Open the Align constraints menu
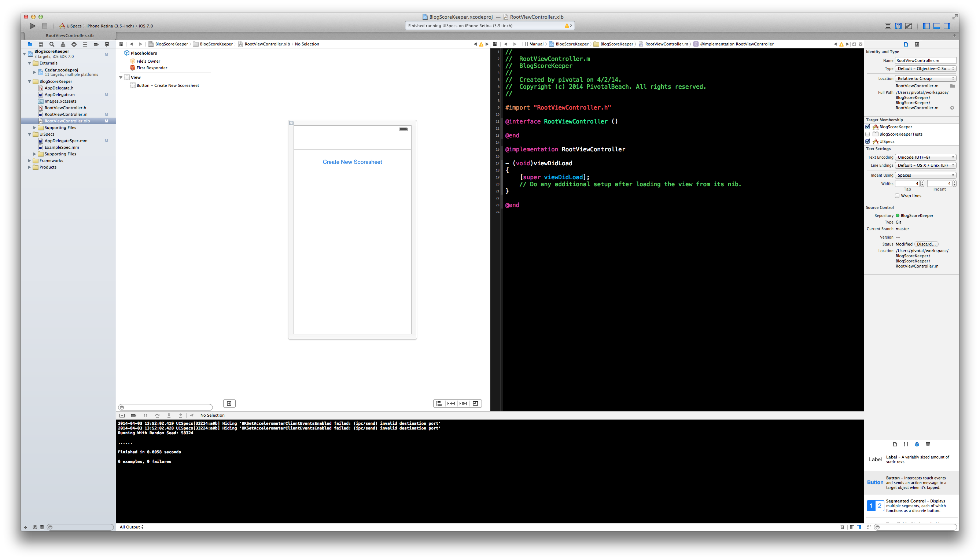 pyautogui.click(x=439, y=404)
